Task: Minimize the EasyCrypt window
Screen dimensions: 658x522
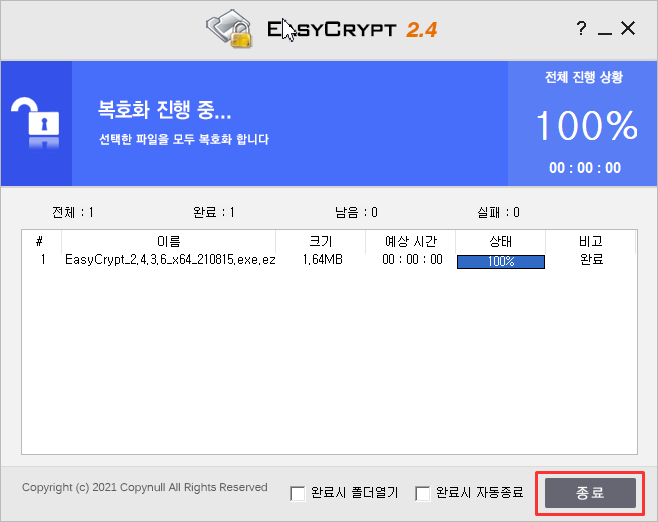Action: pos(605,32)
